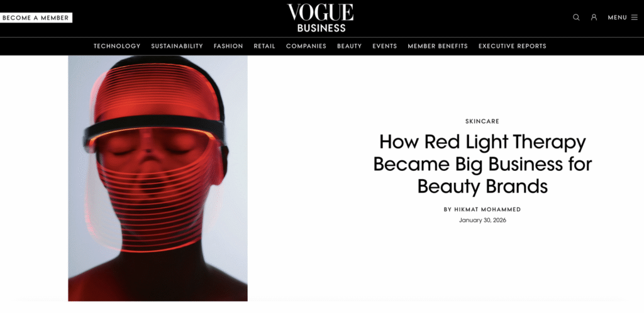644x313 pixels.
Task: Click the red LED mask article image
Action: click(158, 178)
